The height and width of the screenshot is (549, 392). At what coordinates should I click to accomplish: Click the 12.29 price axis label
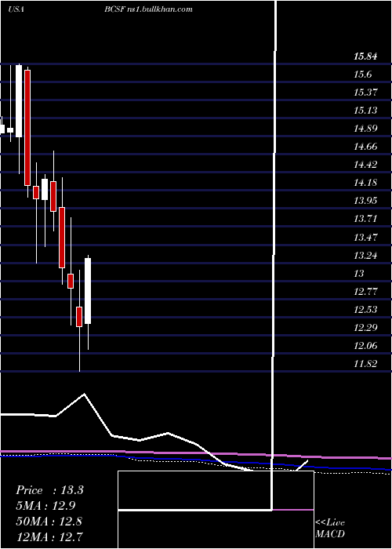pos(365,328)
